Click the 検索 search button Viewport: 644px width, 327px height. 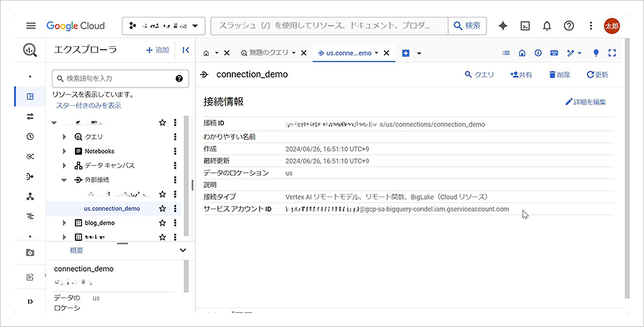click(468, 26)
